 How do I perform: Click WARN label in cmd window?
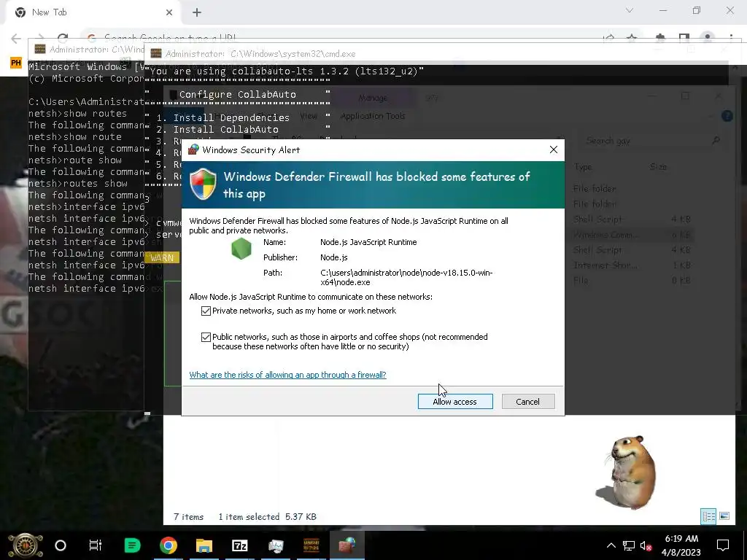162,257
